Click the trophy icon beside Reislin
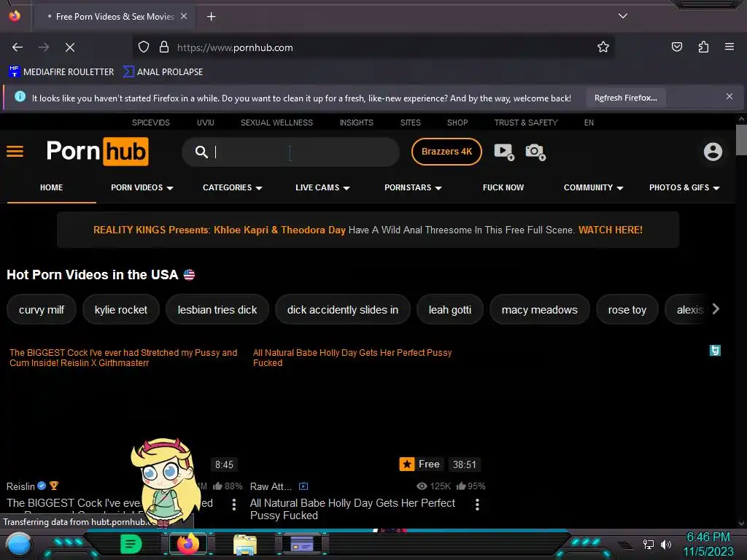Viewport: 747px width, 560px height. coord(54,486)
